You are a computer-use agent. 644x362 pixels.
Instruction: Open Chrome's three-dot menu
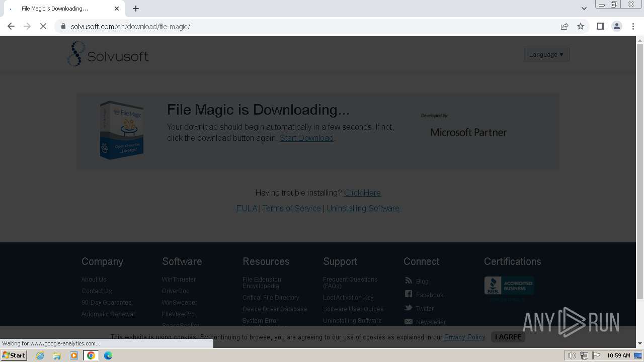pyautogui.click(x=633, y=26)
